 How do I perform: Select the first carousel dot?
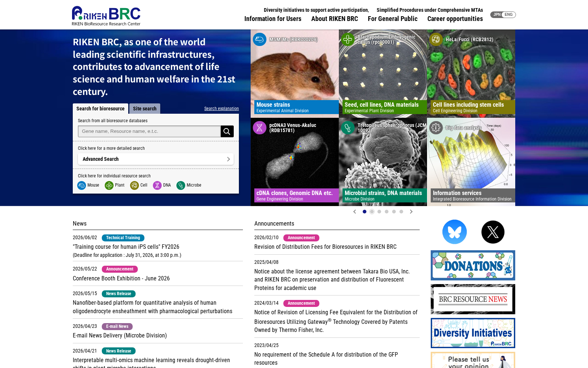(x=365, y=212)
